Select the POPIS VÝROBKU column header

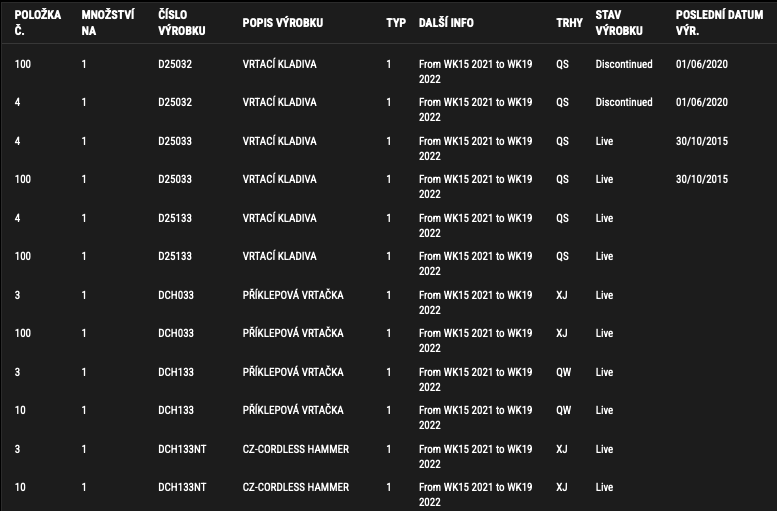point(282,23)
